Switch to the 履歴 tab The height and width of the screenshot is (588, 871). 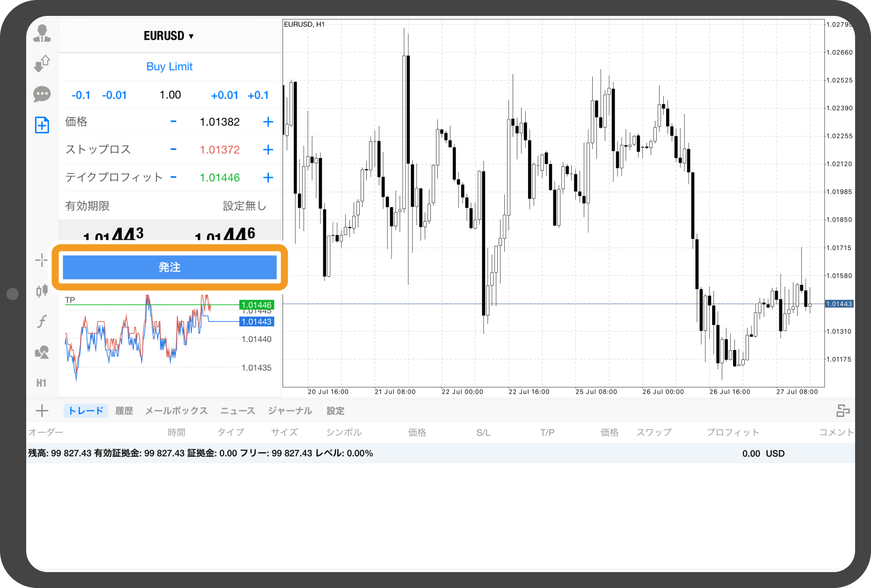[124, 411]
